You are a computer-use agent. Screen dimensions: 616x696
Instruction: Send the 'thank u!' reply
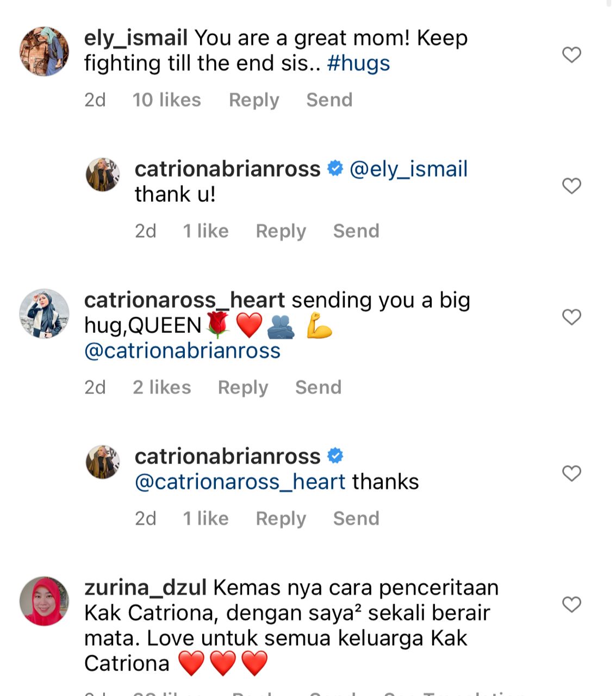click(356, 231)
